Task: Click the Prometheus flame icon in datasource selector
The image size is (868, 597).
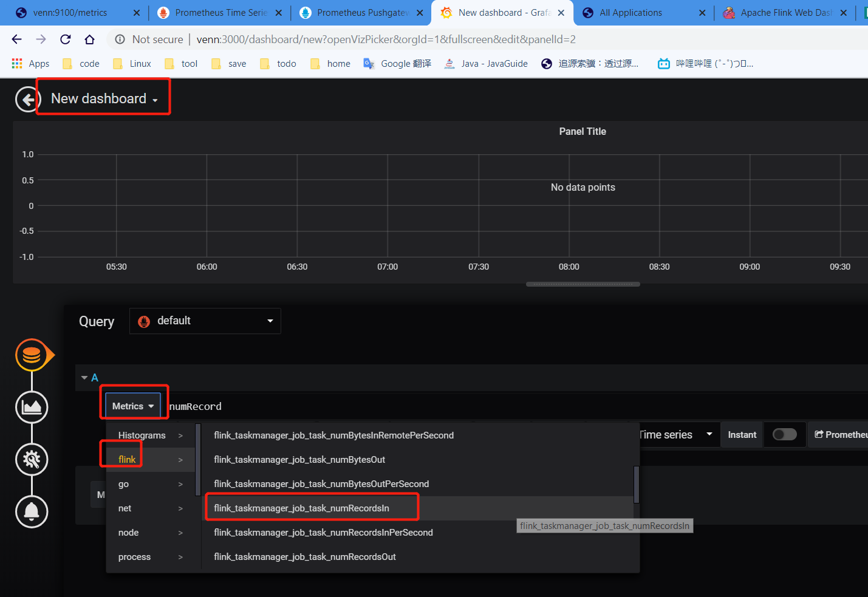Action: click(x=143, y=321)
